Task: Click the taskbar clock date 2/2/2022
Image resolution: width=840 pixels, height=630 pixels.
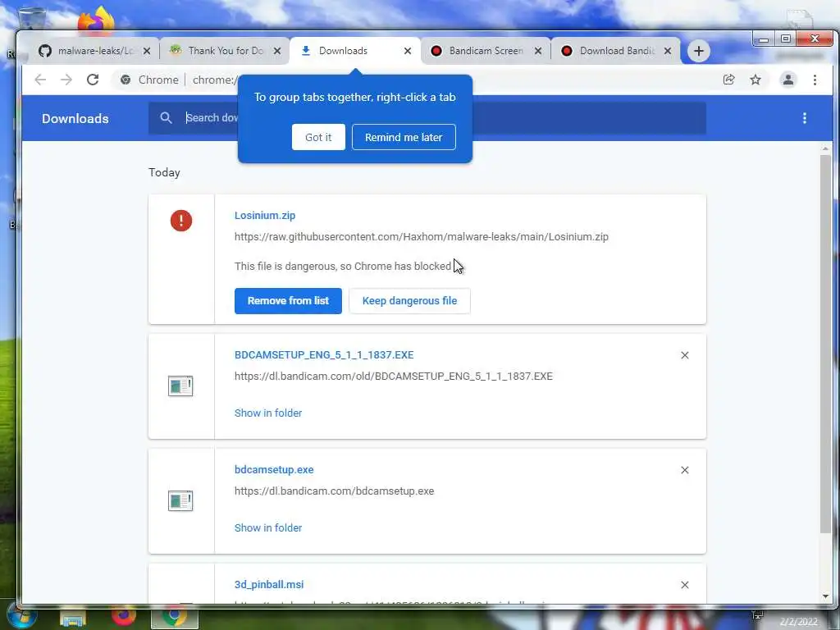Action: 798,622
